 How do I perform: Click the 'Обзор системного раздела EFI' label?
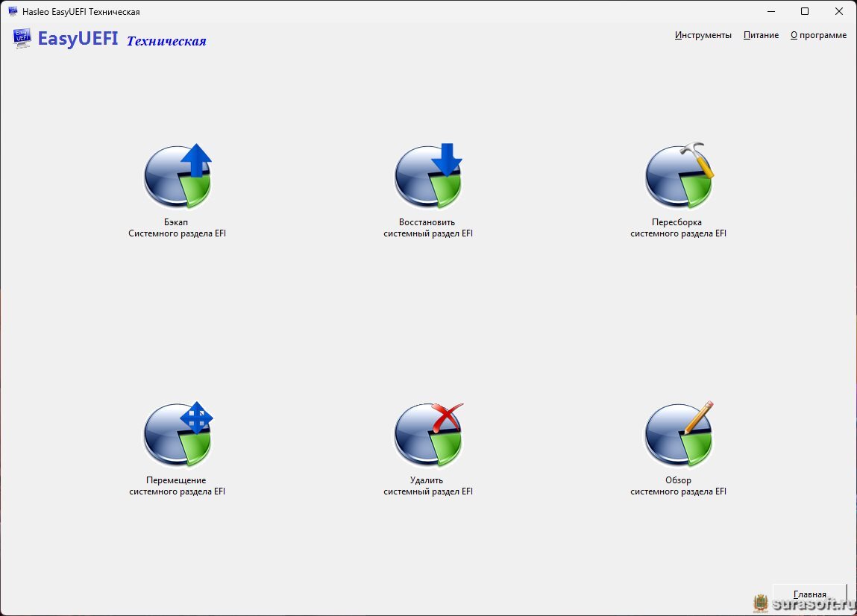pyautogui.click(x=678, y=486)
